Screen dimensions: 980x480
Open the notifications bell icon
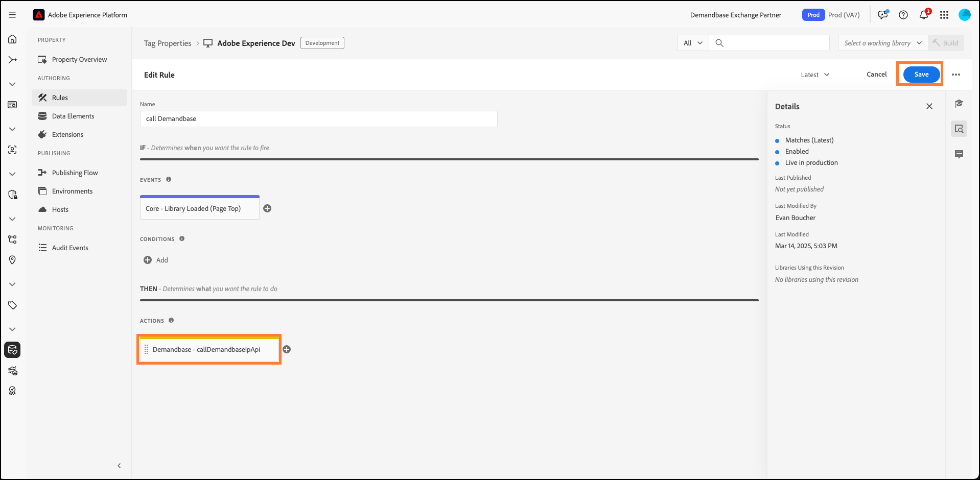pyautogui.click(x=924, y=15)
